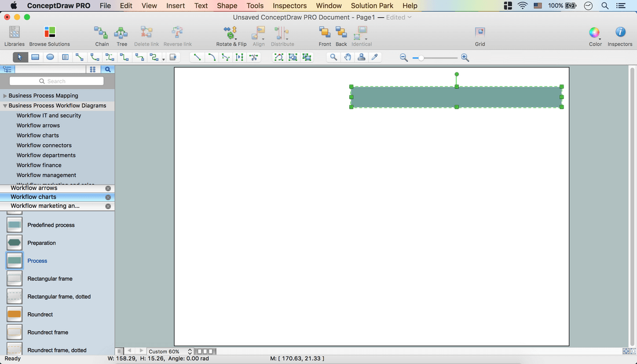Screen dimensions: 637x364
Task: Open Browse Solutions
Action: (x=50, y=36)
